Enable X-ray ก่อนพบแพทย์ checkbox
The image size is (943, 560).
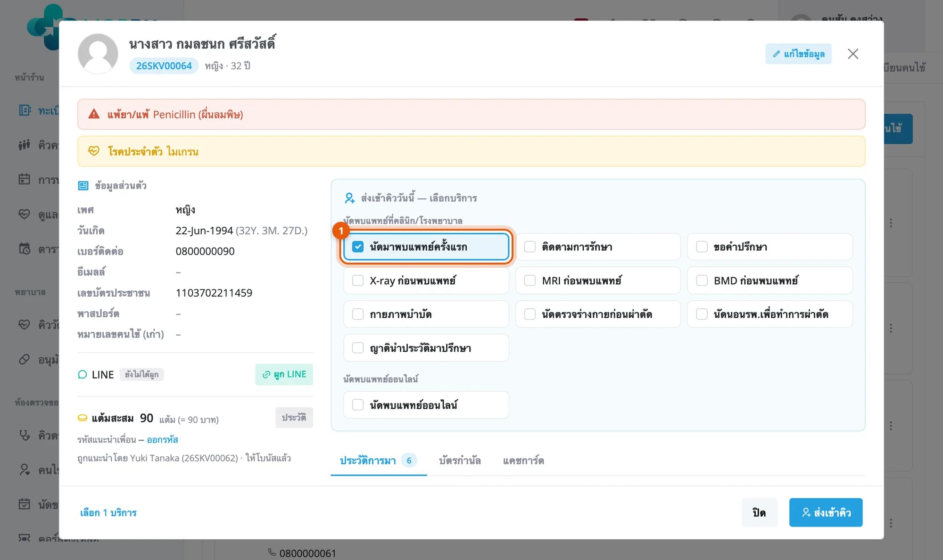click(x=358, y=280)
